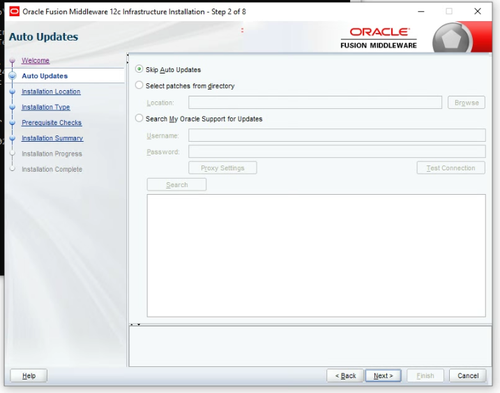The height and width of the screenshot is (393, 500).
Task: Jump to the Prerequisite Checks step
Action: point(51,122)
